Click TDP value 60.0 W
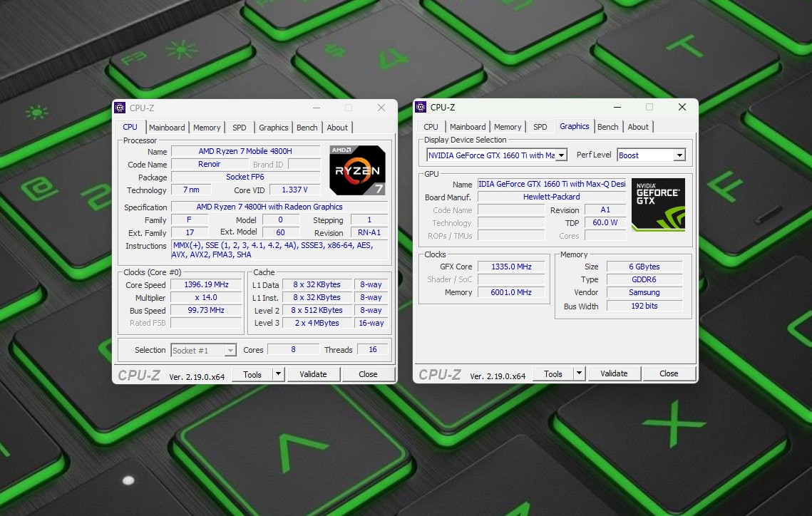The height and width of the screenshot is (516, 812). [x=605, y=222]
